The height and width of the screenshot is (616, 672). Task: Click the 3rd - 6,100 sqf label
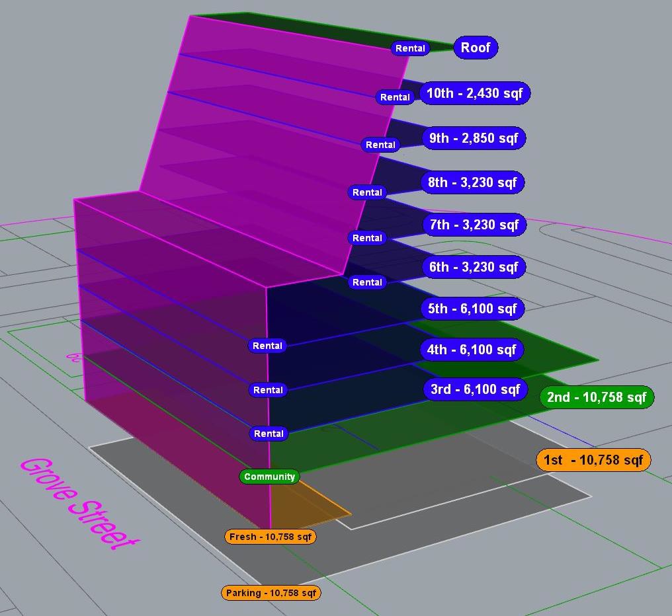(475, 389)
